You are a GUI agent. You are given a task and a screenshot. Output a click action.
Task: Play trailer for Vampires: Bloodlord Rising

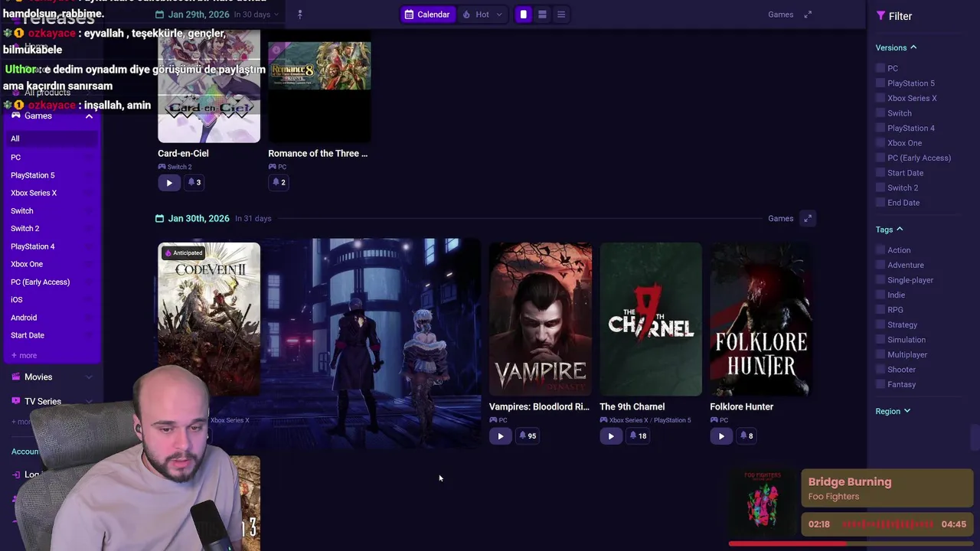click(500, 436)
